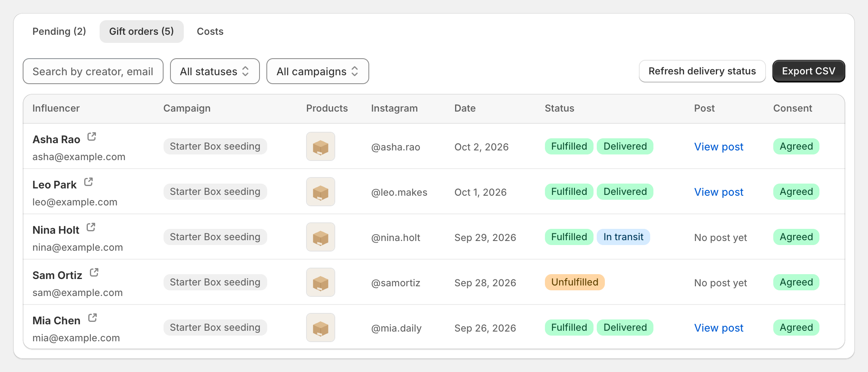Click the @asha.rao Instagram handle
Viewport: 868px width, 372px height.
[396, 147]
